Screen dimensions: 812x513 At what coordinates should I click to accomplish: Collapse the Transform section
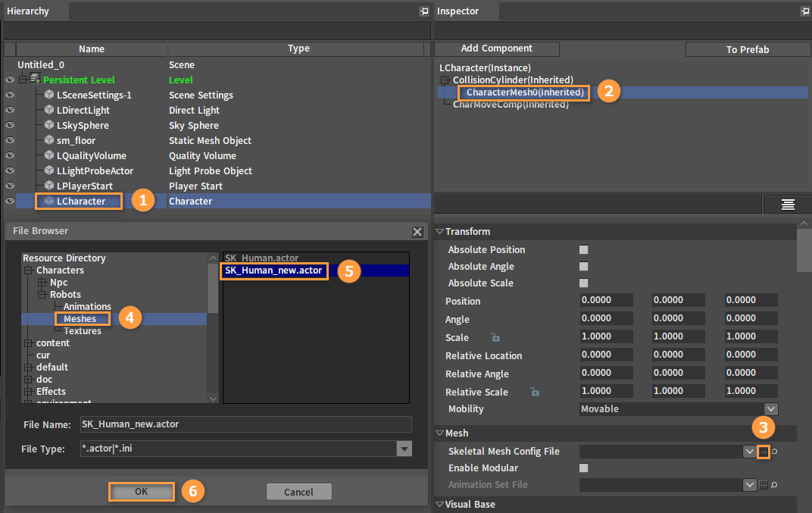439,231
